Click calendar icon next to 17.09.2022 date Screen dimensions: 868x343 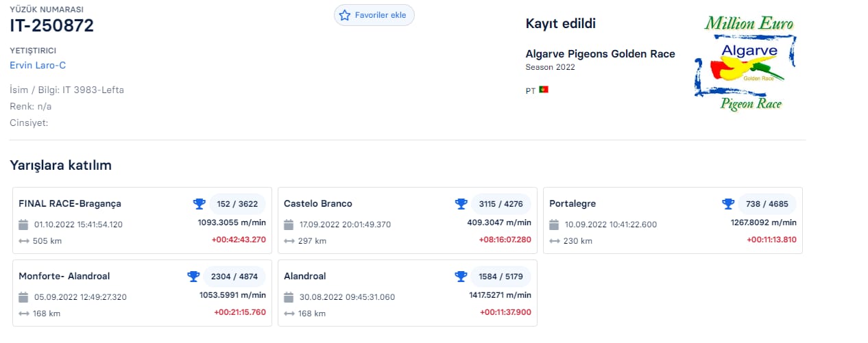[x=289, y=225]
